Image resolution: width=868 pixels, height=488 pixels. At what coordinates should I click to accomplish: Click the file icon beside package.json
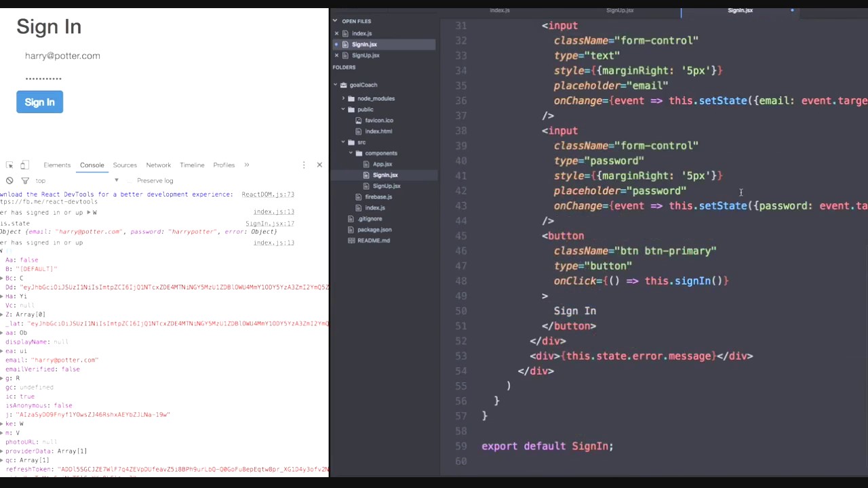(x=351, y=229)
